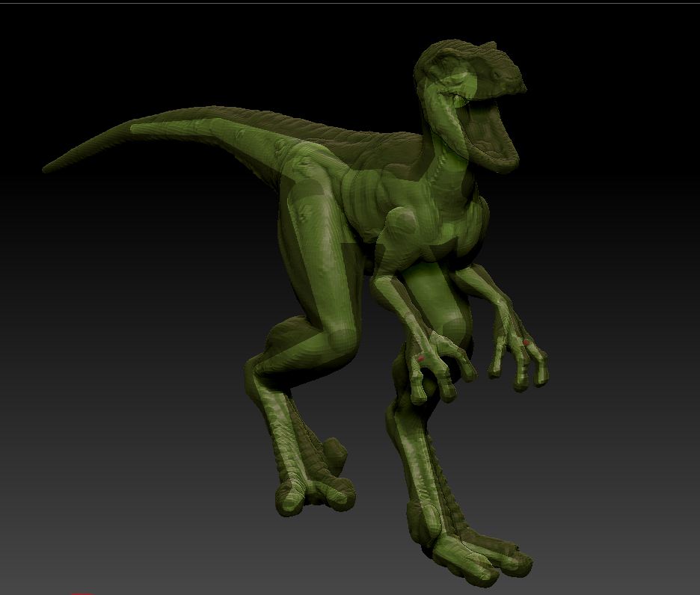
Task: Click the red dot on the farther hand
Action: click(526, 342)
